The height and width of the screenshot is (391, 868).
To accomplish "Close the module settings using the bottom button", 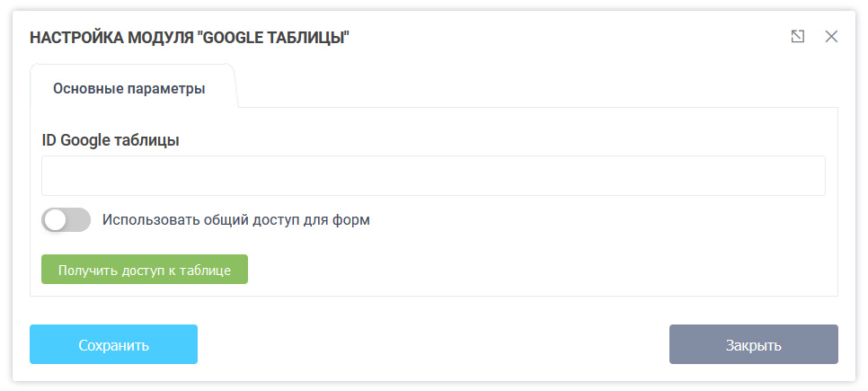I will click(753, 344).
